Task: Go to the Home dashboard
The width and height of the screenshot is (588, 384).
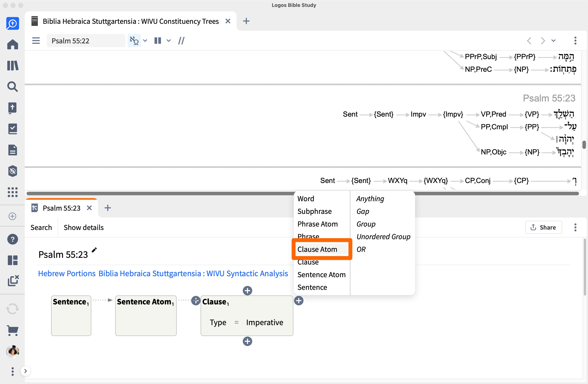Action: 13,44
